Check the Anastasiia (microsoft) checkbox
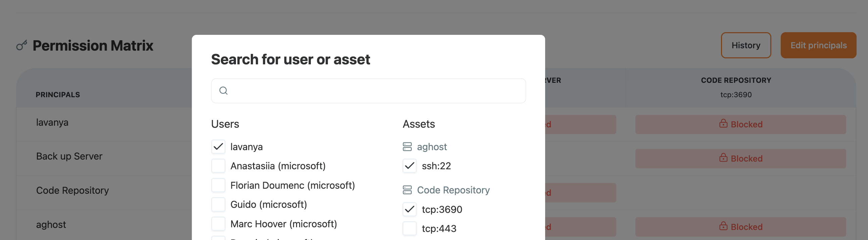Screen dimensions: 868x240 coord(219,166)
